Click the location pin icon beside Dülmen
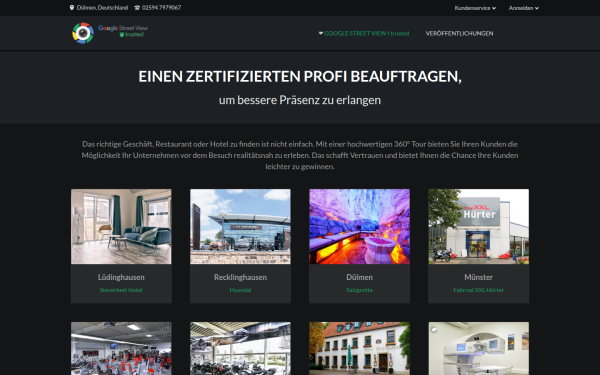 click(72, 8)
